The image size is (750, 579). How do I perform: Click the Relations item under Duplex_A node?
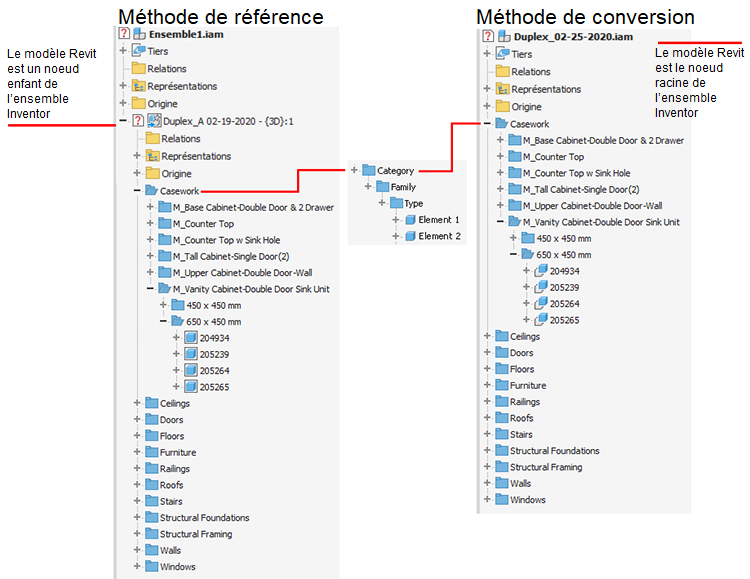(x=180, y=138)
